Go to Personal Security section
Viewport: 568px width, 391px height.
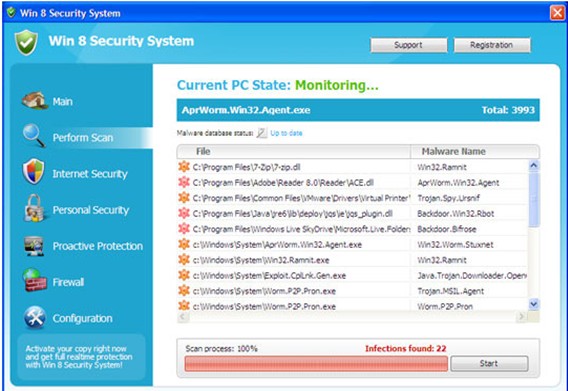pos(91,210)
